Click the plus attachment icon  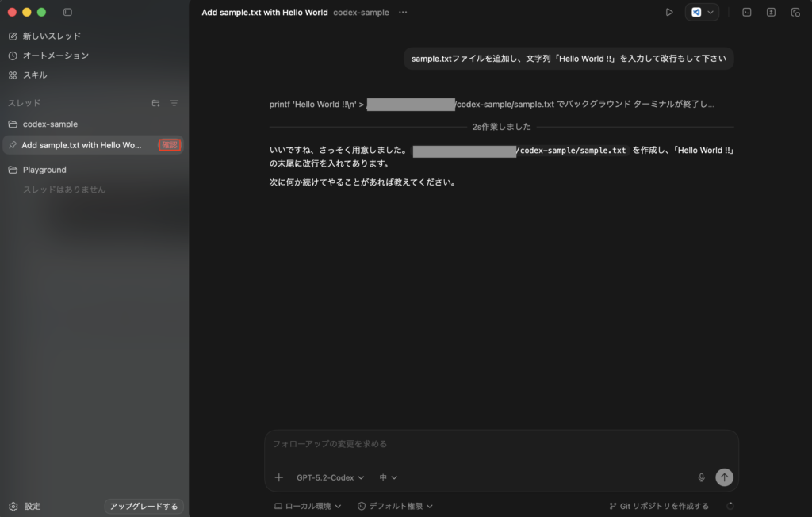coord(278,477)
